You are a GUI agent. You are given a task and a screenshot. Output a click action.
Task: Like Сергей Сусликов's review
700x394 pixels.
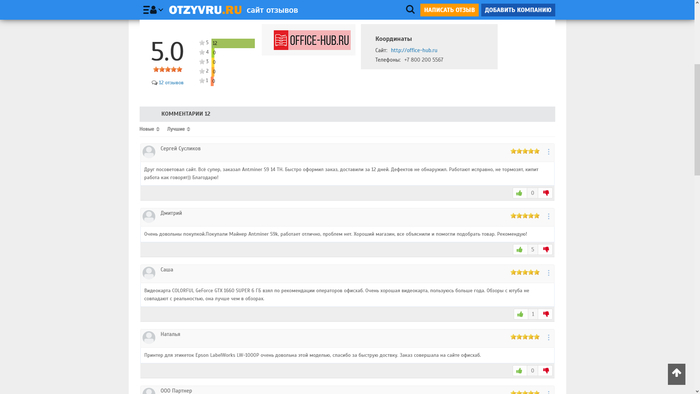(519, 193)
